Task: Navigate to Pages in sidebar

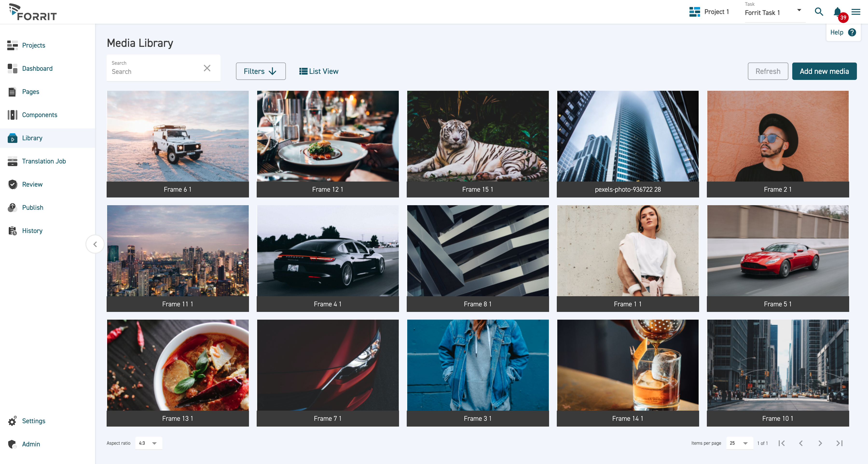Action: point(31,92)
